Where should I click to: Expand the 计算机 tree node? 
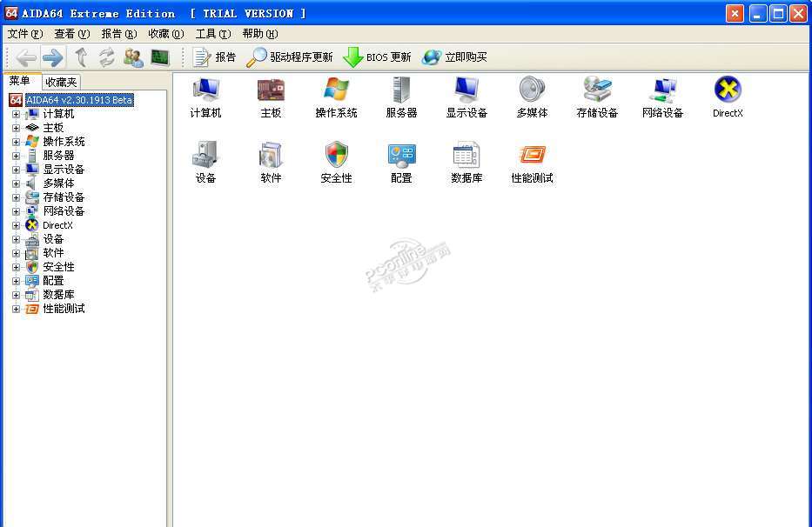pyautogui.click(x=16, y=114)
